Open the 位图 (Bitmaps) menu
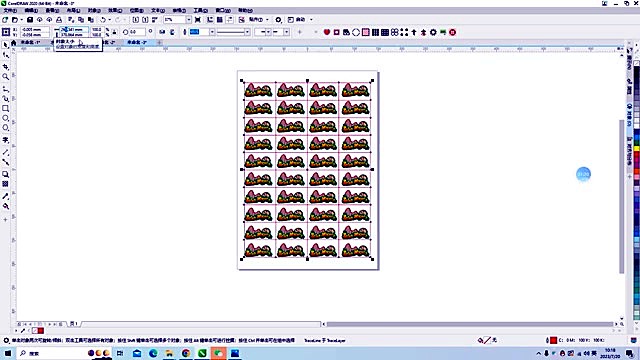 (136, 10)
